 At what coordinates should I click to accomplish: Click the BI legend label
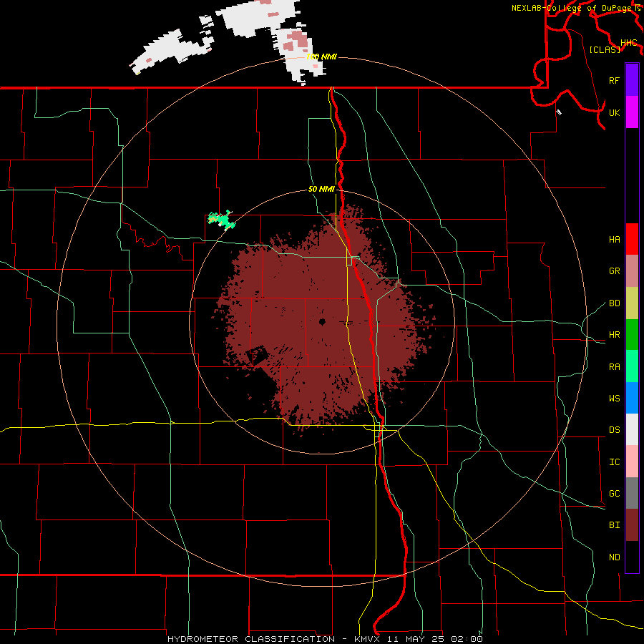(614, 525)
